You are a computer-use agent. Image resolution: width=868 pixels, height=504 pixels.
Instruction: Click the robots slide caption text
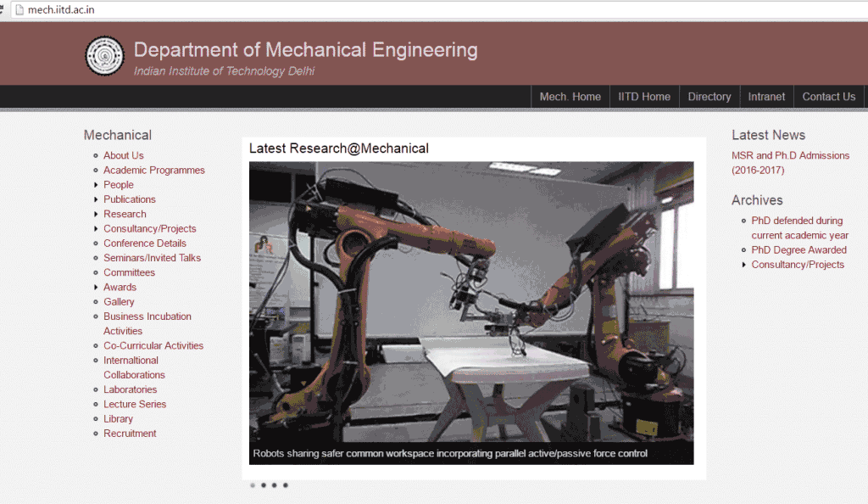coord(450,454)
